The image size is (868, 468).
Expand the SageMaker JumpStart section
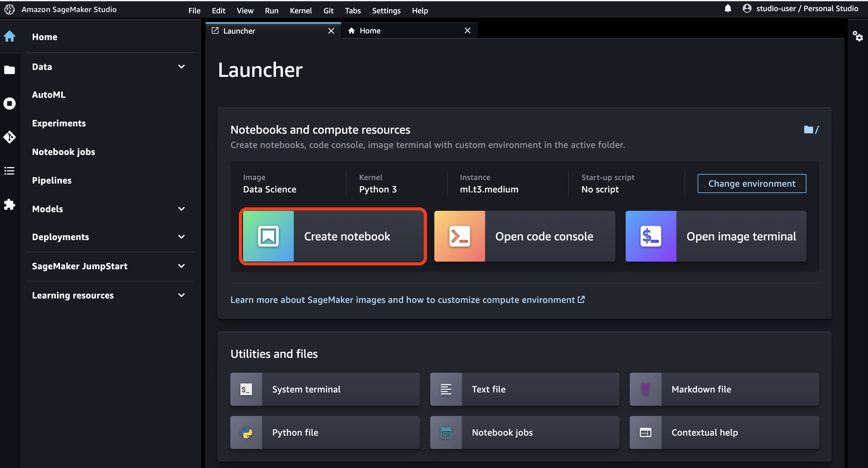point(181,266)
